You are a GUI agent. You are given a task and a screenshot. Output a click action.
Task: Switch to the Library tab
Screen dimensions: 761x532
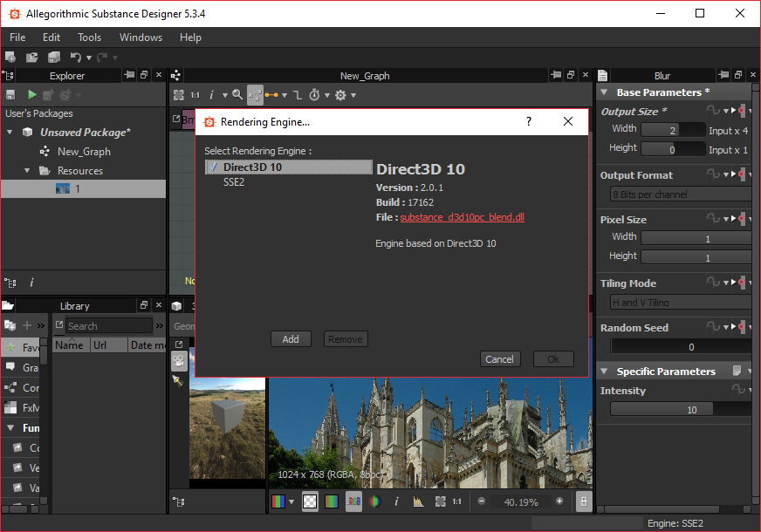(74, 305)
